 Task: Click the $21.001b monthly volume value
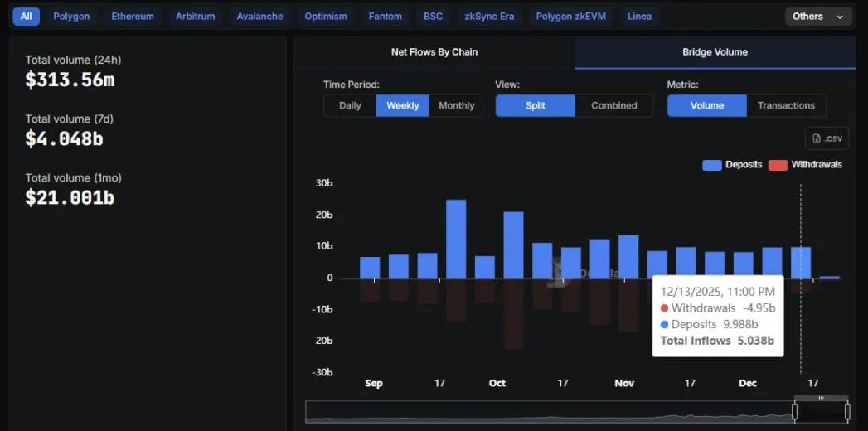pos(70,197)
